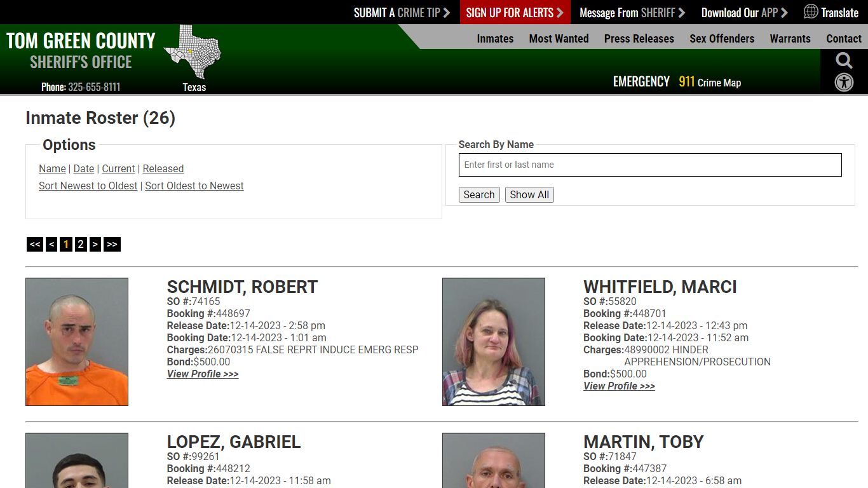
Task: Click Booking #:448697 text
Action: (208, 313)
